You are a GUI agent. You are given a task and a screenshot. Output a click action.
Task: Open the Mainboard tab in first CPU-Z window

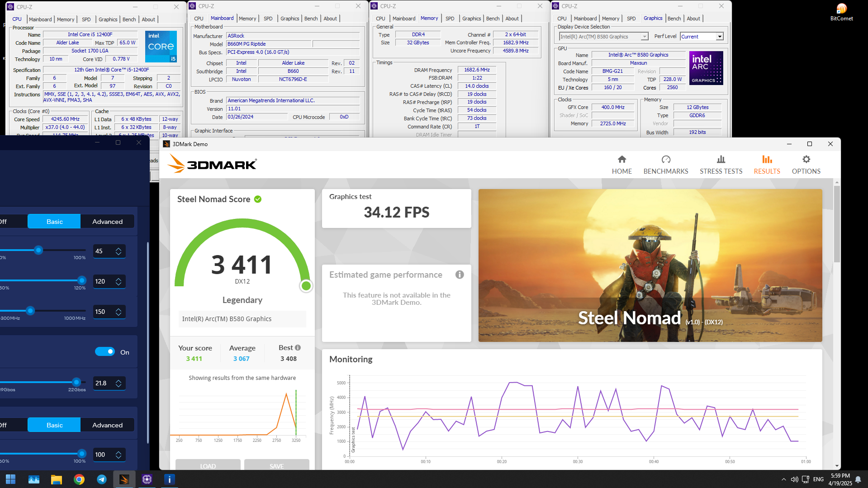pos(40,19)
